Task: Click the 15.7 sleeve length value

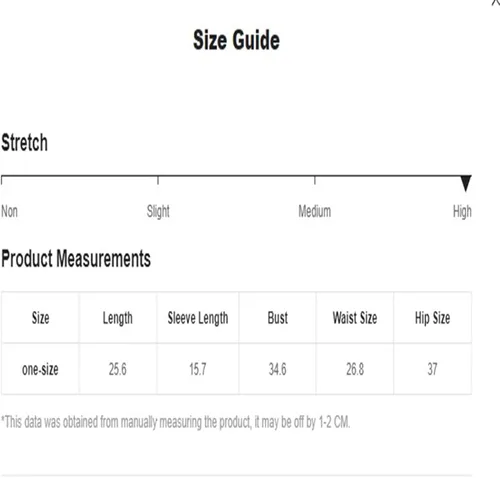Action: pyautogui.click(x=198, y=369)
